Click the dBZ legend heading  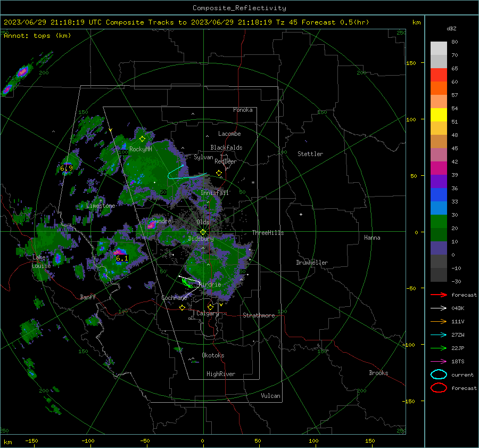[x=451, y=29]
